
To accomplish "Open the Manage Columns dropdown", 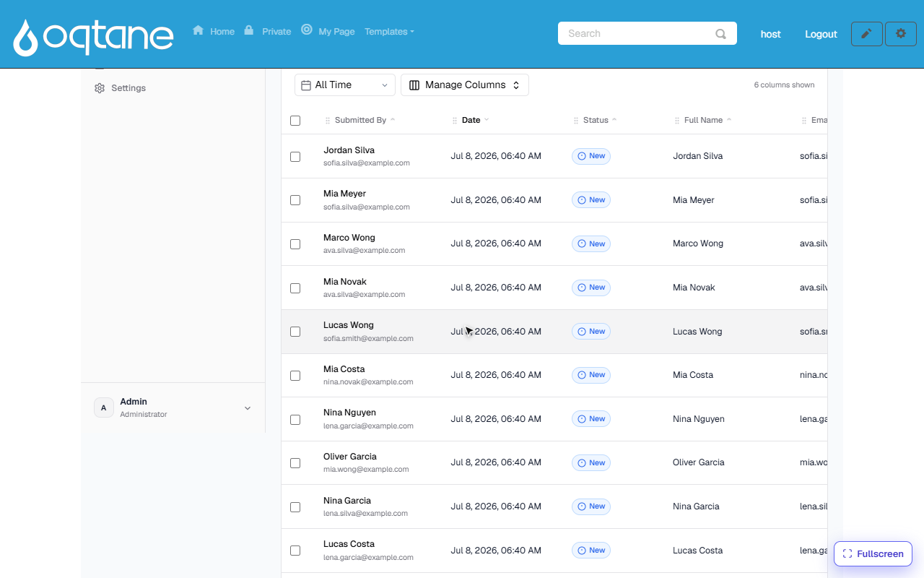I will tap(465, 85).
